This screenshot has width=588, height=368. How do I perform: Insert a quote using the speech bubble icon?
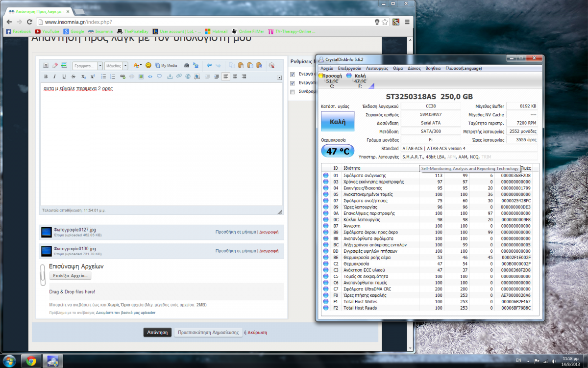[159, 77]
